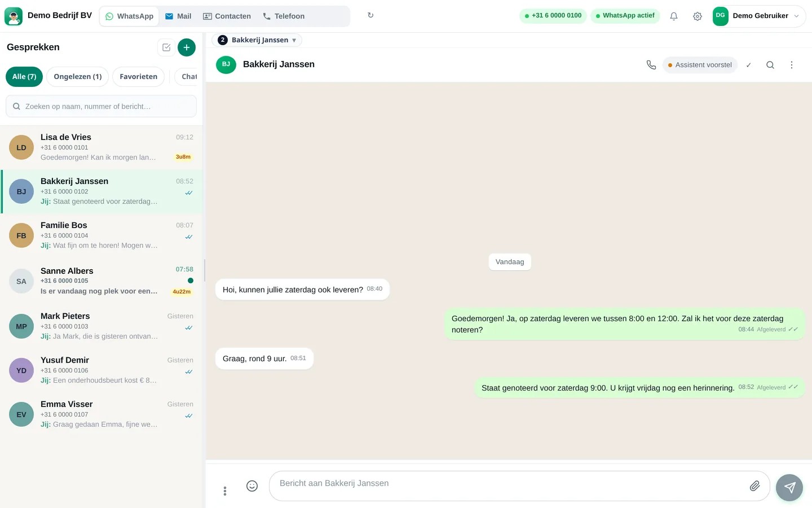Open the Sanne Albers conversation

pos(101,281)
